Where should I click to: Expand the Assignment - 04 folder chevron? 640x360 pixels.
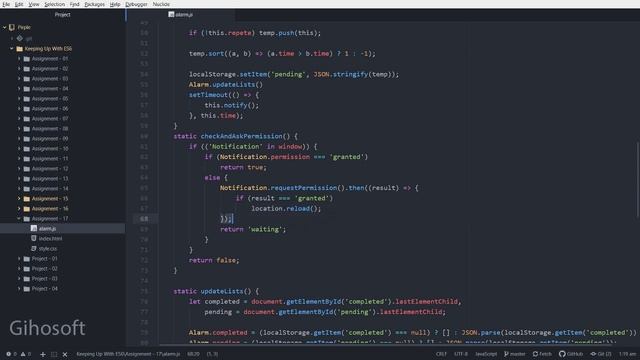point(19,89)
